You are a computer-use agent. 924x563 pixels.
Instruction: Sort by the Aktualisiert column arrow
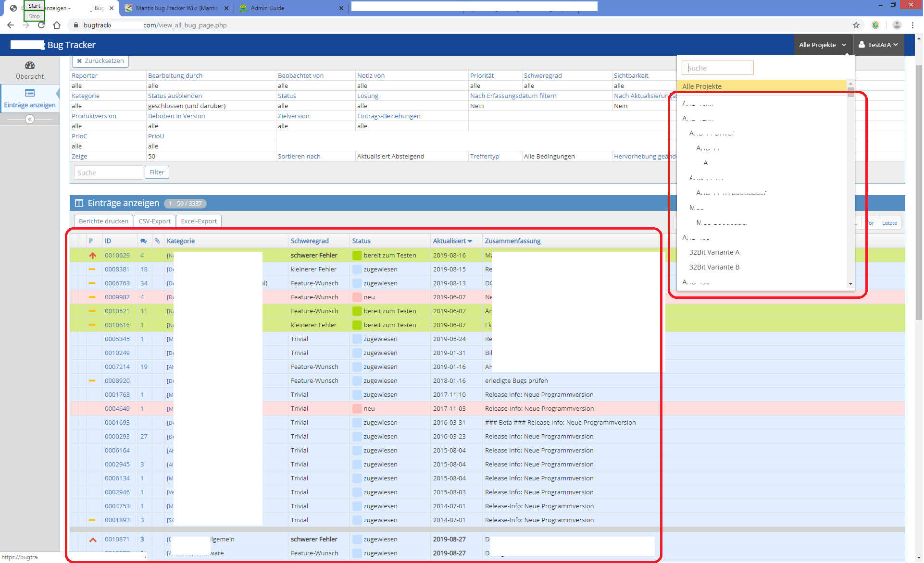click(470, 241)
